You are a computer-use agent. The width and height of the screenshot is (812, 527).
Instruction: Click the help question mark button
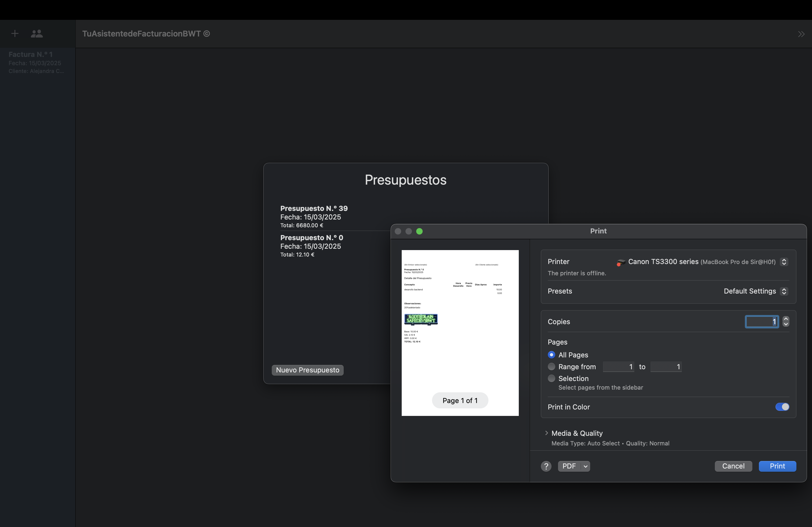tap(546, 466)
